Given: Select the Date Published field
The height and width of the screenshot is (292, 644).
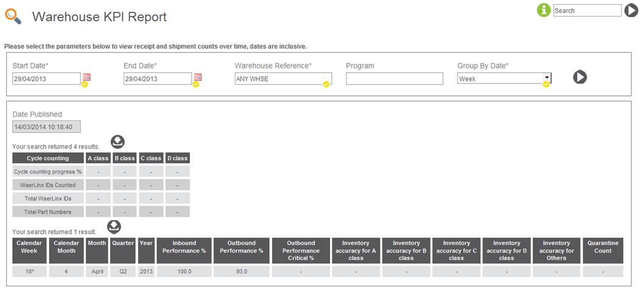Looking at the screenshot, I should pos(46,127).
